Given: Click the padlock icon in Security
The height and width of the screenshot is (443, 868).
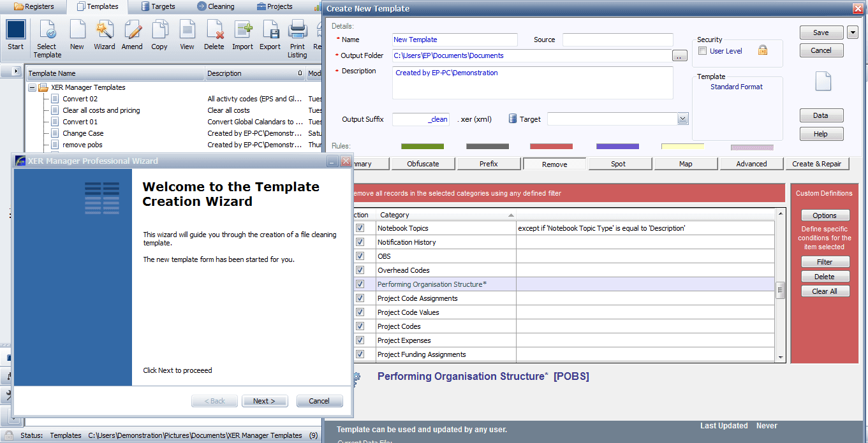Looking at the screenshot, I should (762, 50).
